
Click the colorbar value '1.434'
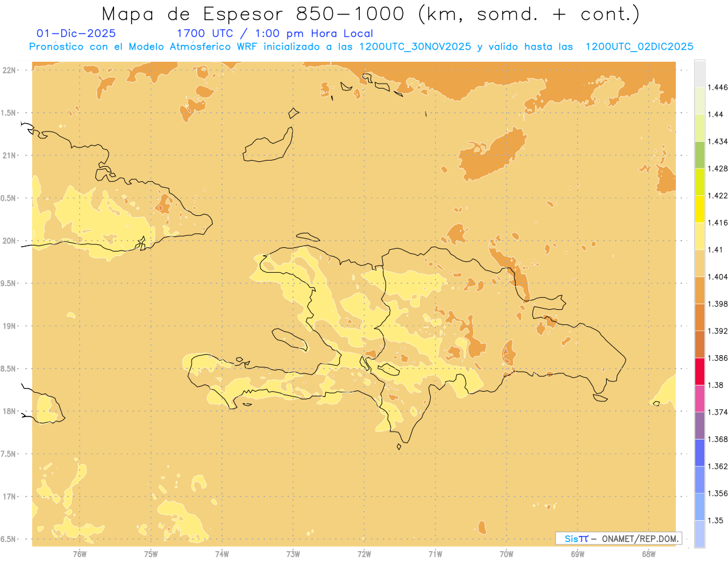tap(718, 141)
